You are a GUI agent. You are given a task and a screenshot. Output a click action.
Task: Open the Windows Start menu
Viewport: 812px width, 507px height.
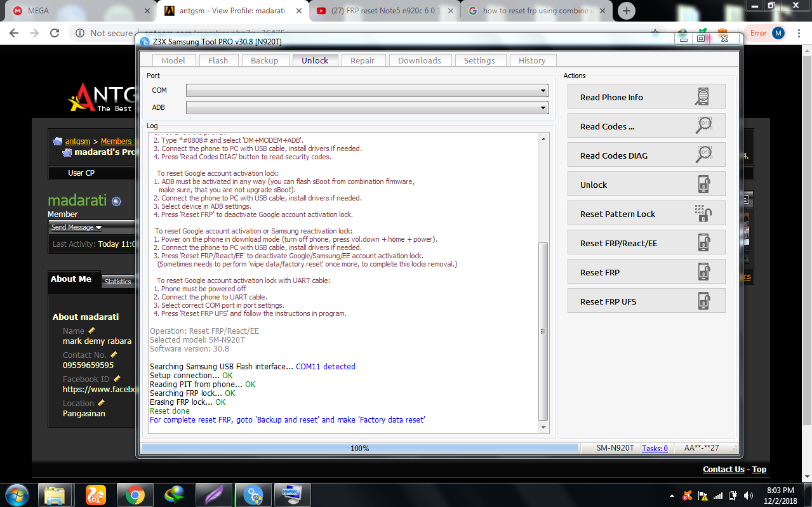(17, 494)
